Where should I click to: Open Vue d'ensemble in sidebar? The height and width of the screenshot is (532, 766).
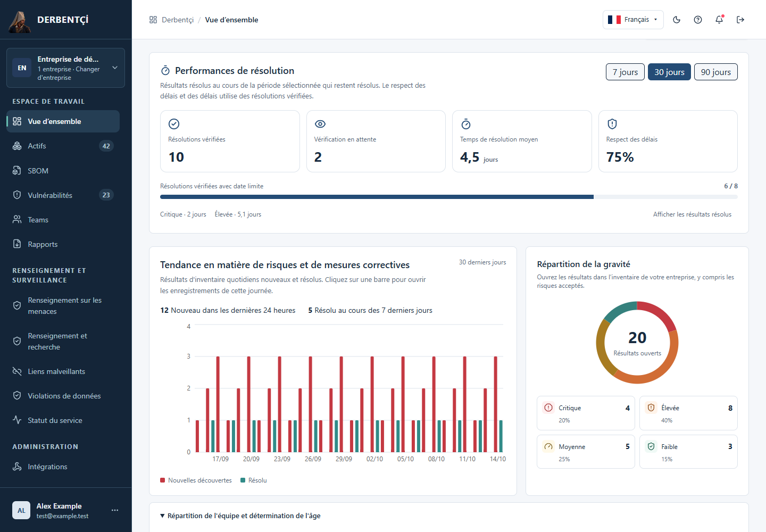click(x=63, y=121)
